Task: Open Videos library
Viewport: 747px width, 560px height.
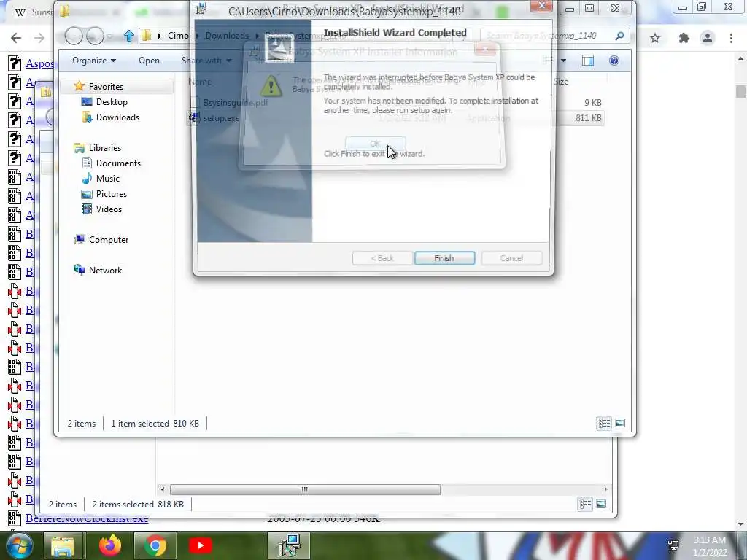Action: [109, 209]
